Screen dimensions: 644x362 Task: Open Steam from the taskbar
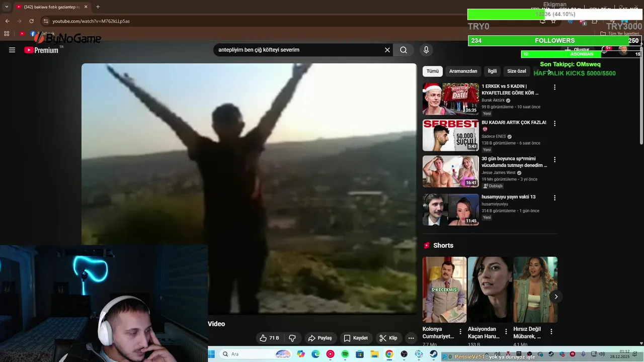click(x=434, y=354)
